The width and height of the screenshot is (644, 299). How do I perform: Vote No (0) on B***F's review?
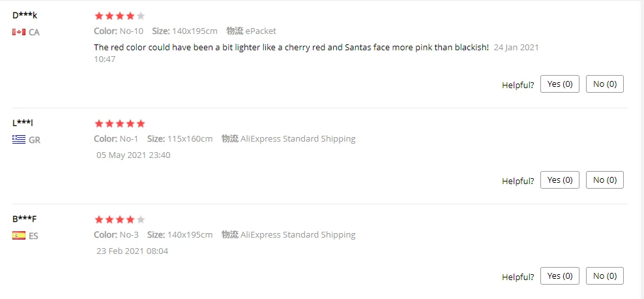(x=604, y=276)
